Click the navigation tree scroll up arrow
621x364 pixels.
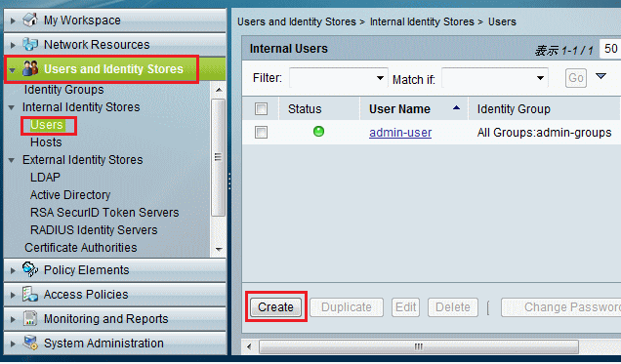pos(219,90)
